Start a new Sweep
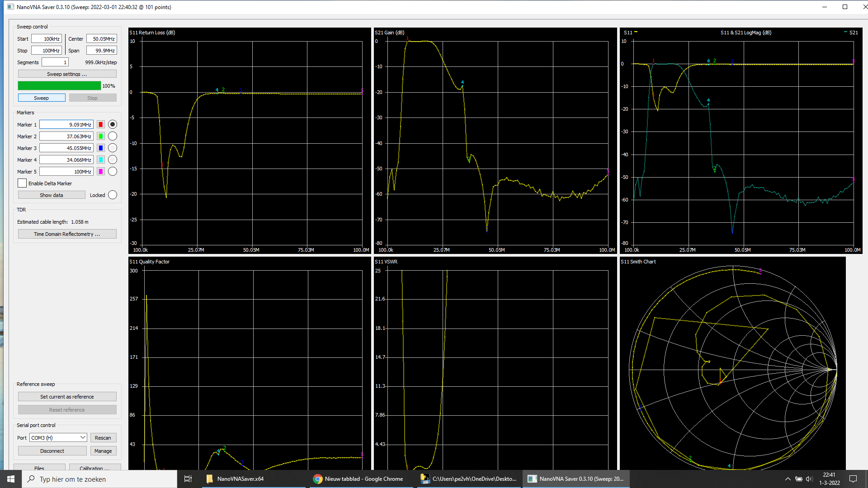 42,98
